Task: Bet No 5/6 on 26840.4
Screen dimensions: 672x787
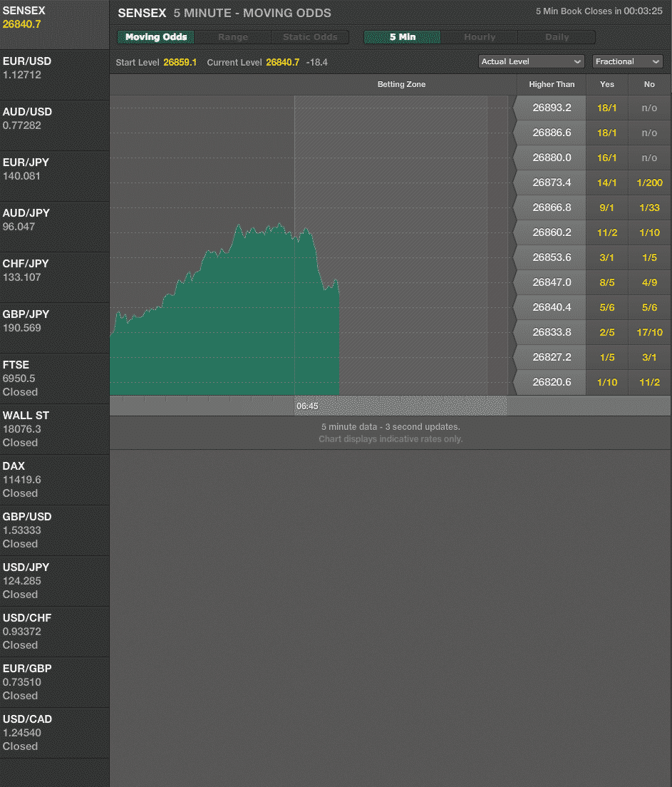Action: click(649, 307)
